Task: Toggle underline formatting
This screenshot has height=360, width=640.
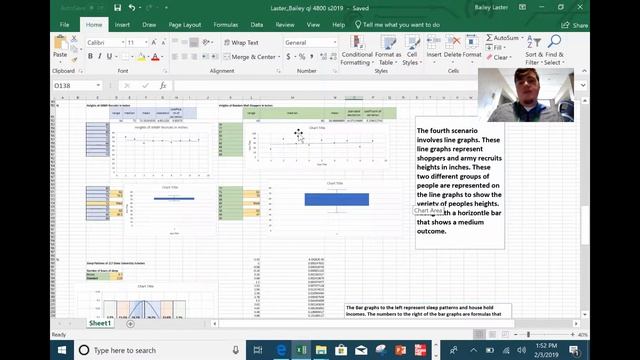Action: coord(109,56)
